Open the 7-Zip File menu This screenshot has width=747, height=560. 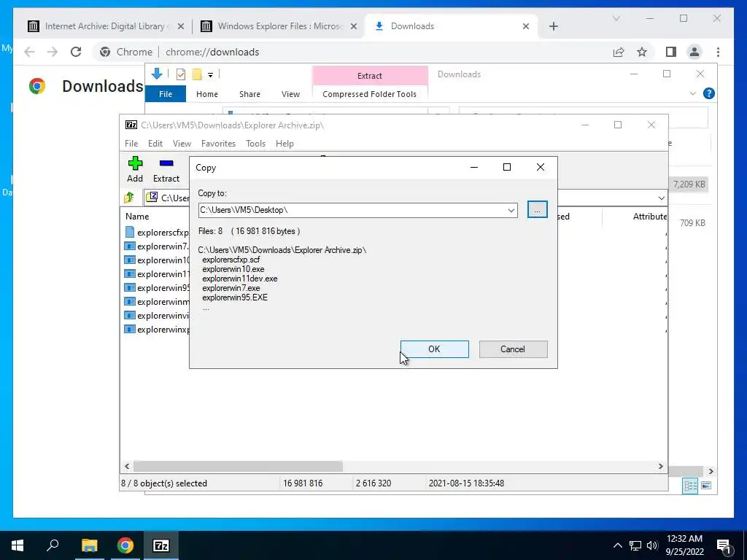point(131,144)
